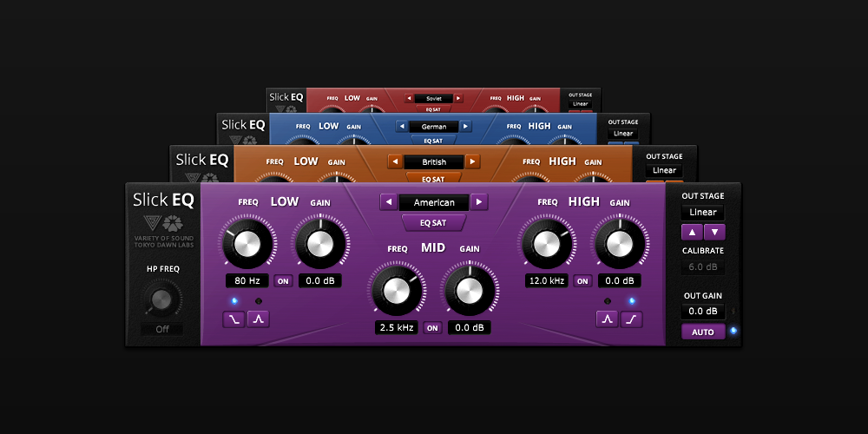868x434 pixels.
Task: Click the HP FREQ knob
Action: tap(161, 299)
